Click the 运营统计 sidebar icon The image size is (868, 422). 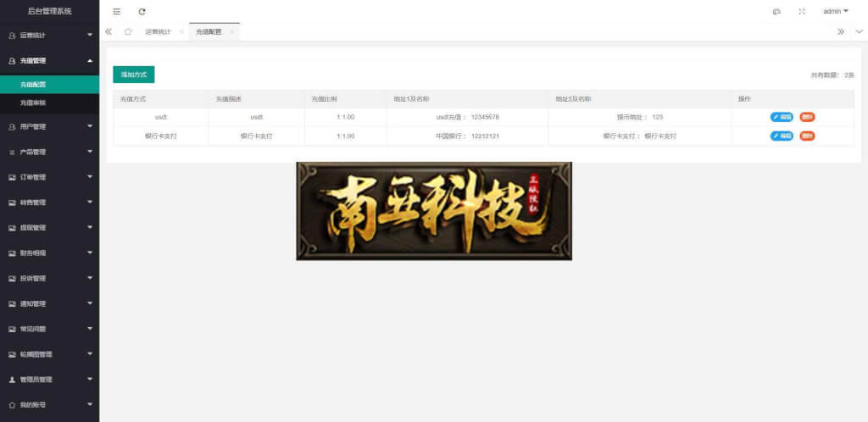tap(12, 36)
